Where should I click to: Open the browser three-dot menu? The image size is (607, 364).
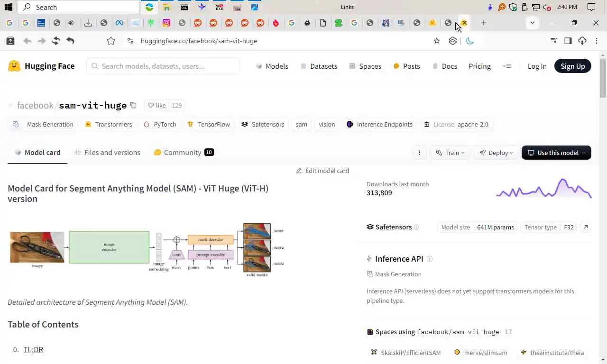tap(597, 41)
